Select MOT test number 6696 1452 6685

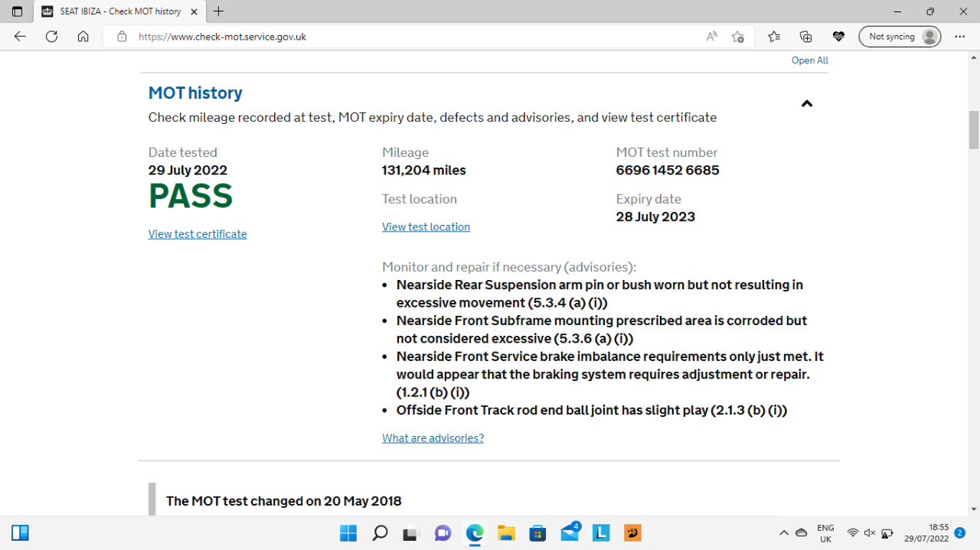tap(668, 171)
